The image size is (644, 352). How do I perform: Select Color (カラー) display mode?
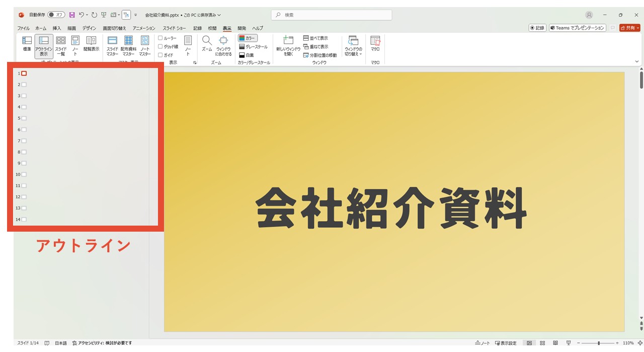point(248,38)
